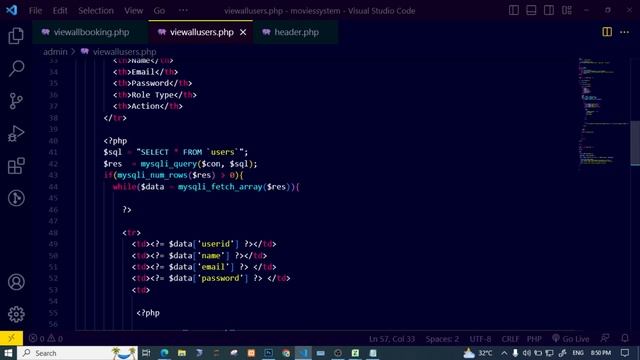Open Source Control view
640x360 pixels.
16,101
